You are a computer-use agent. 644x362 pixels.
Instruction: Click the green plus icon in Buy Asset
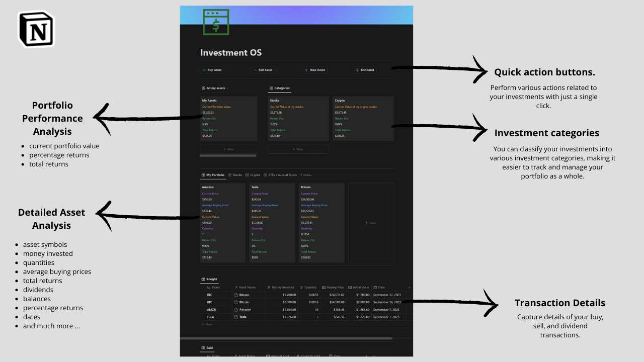point(204,70)
